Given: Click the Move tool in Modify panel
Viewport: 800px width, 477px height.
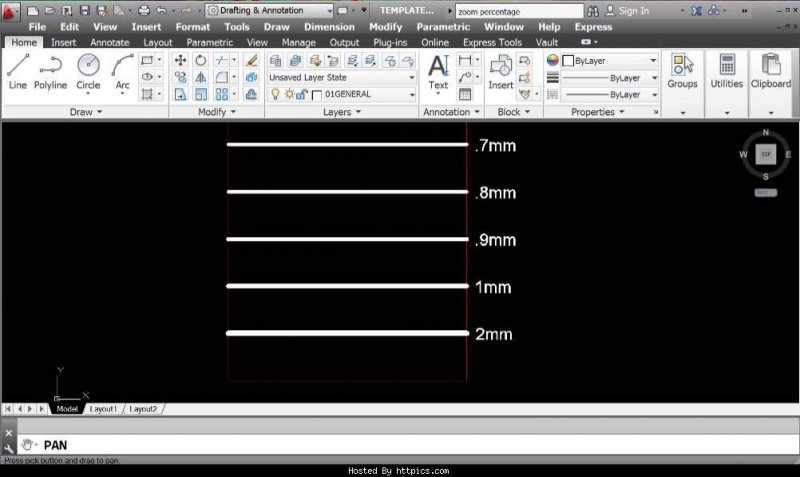Looking at the screenshot, I should [x=180, y=60].
